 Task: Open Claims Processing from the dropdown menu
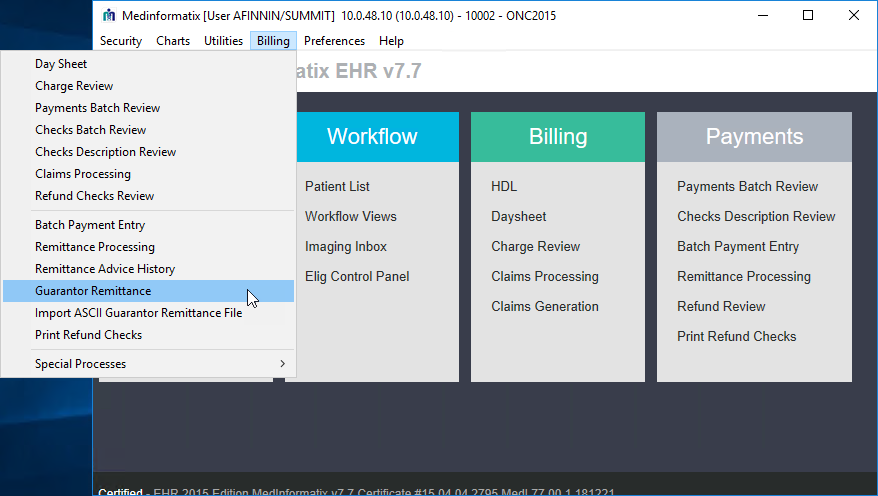click(x=148, y=174)
